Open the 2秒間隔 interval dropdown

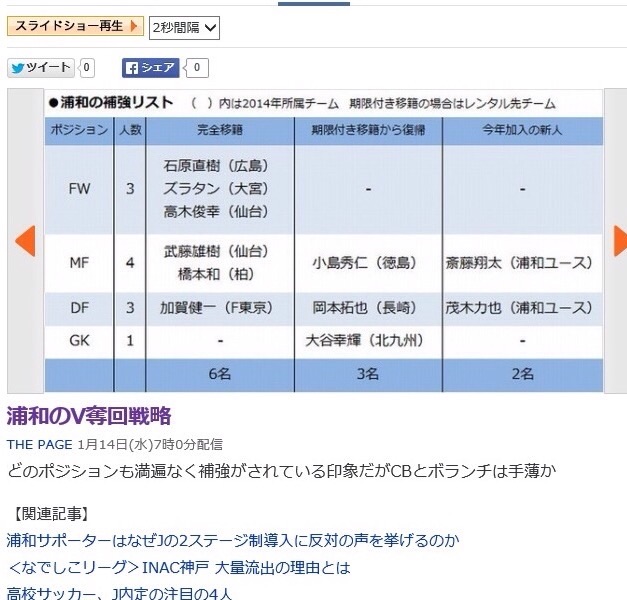(x=184, y=28)
